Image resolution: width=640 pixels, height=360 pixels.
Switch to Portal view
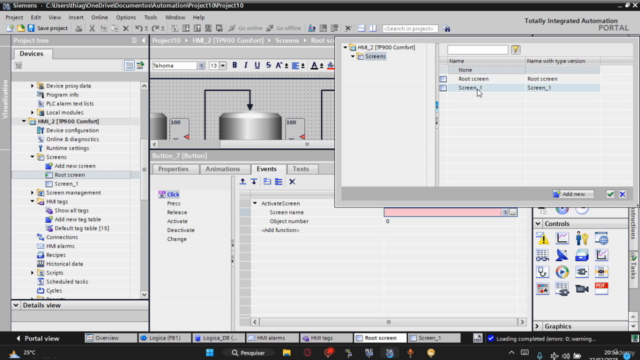38,338
